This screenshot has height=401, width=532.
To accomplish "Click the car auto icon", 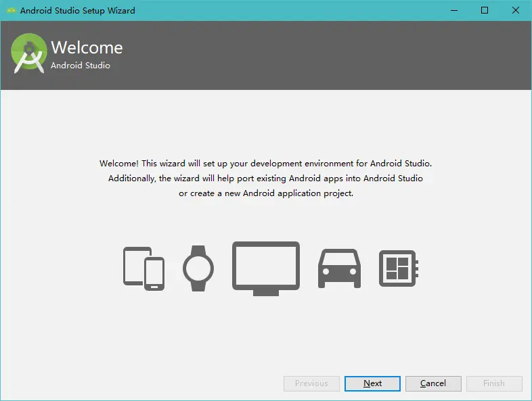I will pyautogui.click(x=339, y=268).
